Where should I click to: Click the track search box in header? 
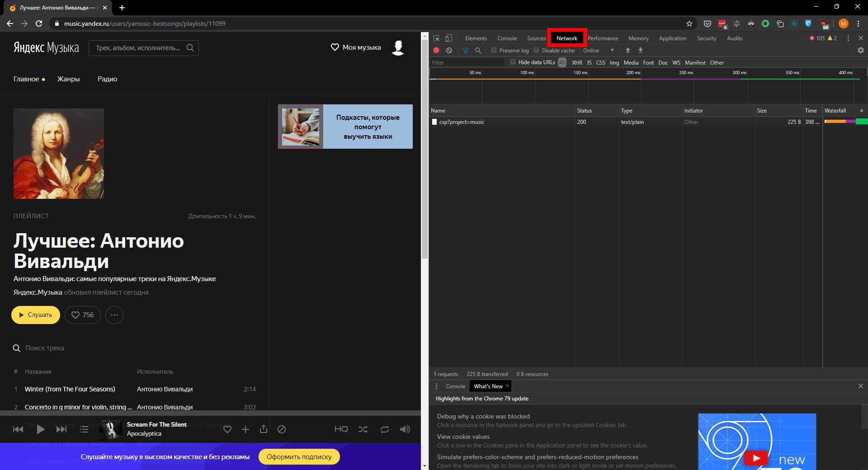click(x=144, y=47)
